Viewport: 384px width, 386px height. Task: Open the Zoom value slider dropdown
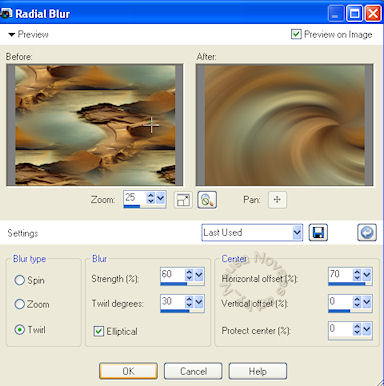(x=160, y=198)
